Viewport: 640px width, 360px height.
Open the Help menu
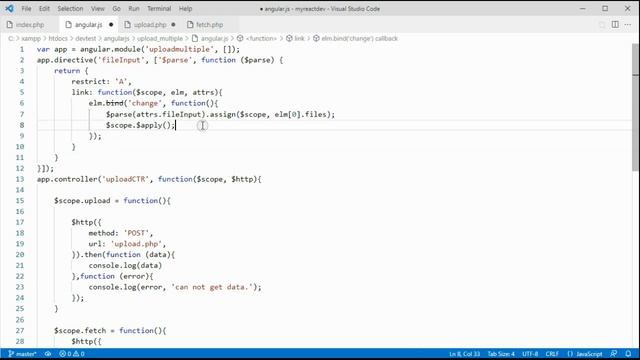(x=185, y=9)
